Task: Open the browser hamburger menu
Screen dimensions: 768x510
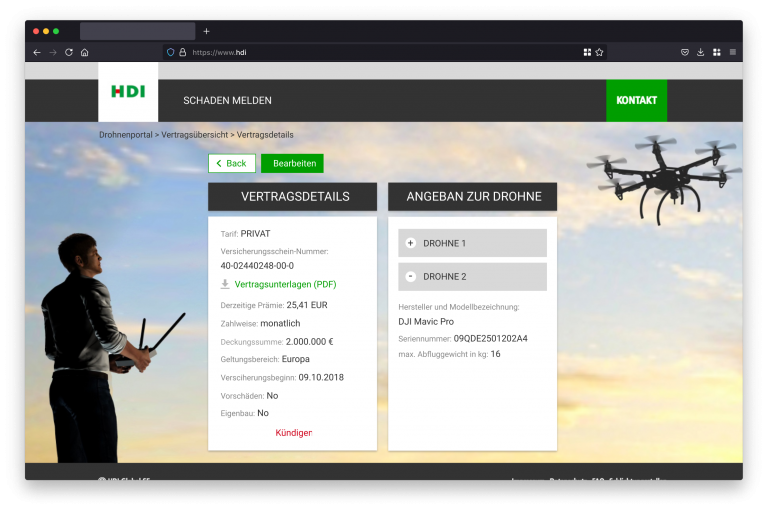Action: point(733,52)
